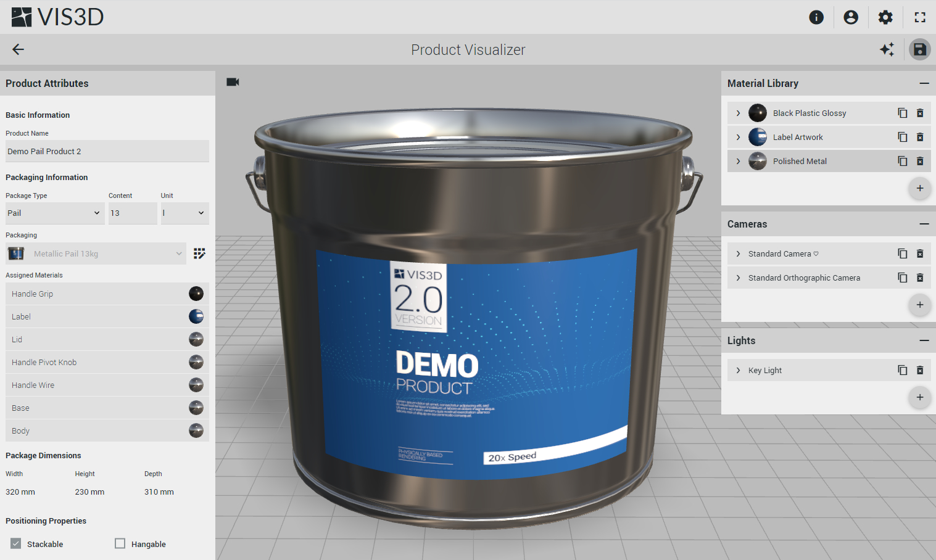Open application settings via the gear icon
Viewport: 936px width, 560px height.
[x=885, y=17]
